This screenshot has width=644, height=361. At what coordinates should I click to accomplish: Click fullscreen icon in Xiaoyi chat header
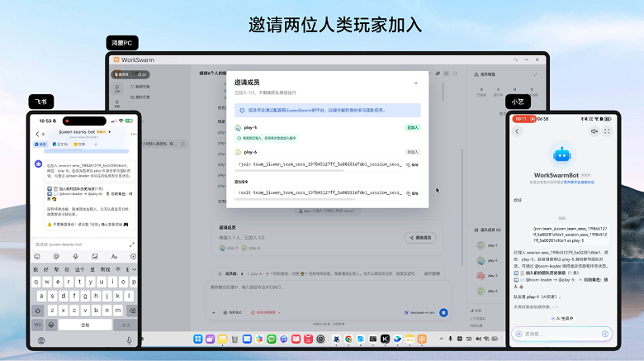pos(607,131)
